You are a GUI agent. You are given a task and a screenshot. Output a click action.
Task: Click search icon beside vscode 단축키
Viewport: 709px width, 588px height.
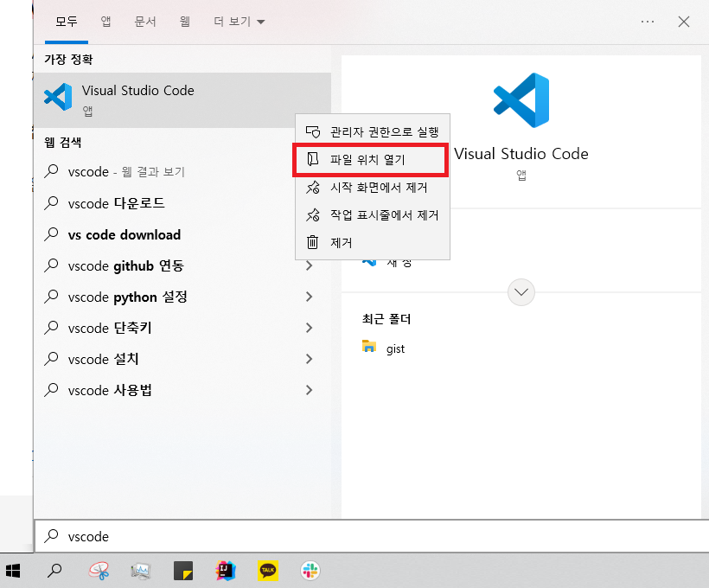coord(52,328)
